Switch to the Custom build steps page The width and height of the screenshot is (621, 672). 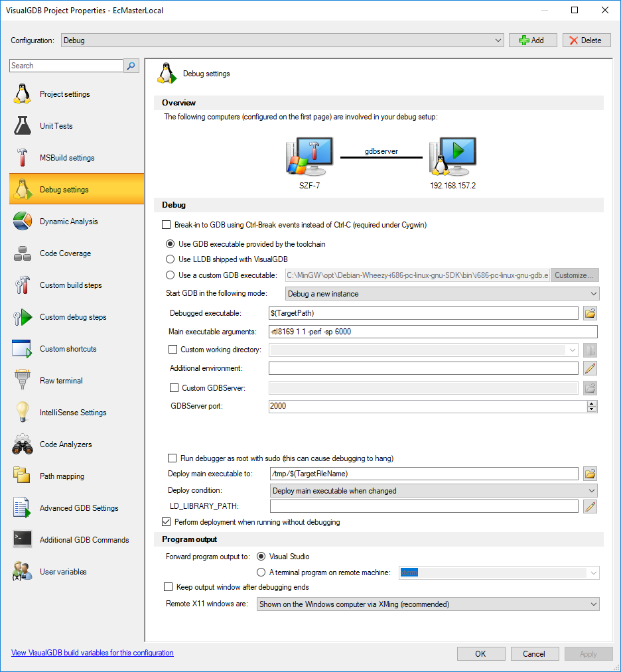[x=70, y=285]
